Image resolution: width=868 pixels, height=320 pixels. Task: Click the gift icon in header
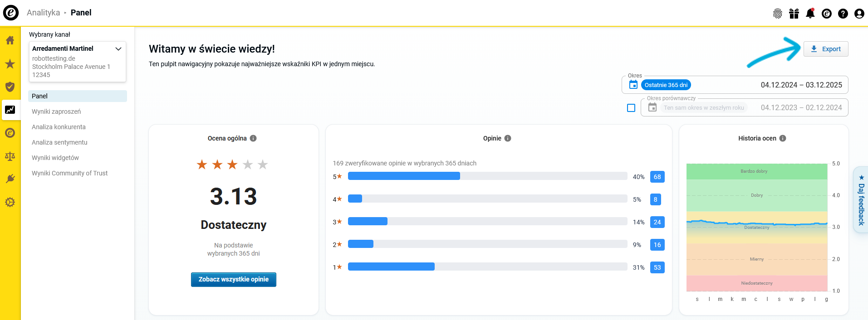click(x=794, y=14)
